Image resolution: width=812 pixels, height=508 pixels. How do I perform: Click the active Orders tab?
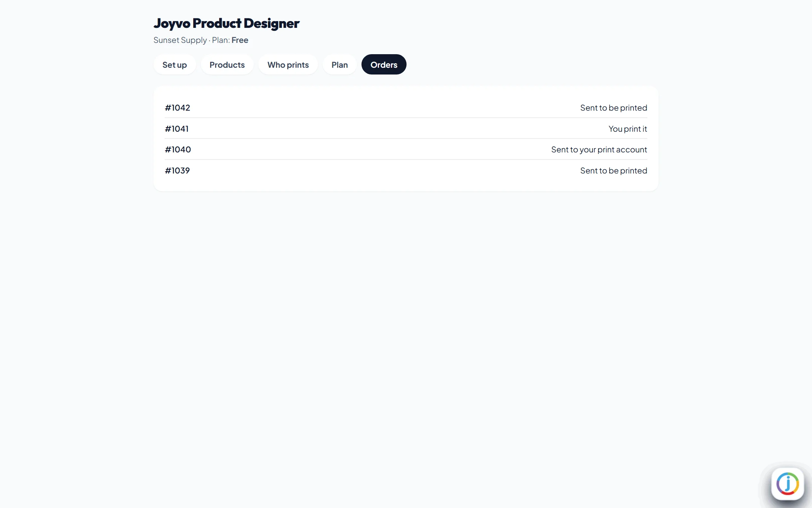pyautogui.click(x=384, y=65)
